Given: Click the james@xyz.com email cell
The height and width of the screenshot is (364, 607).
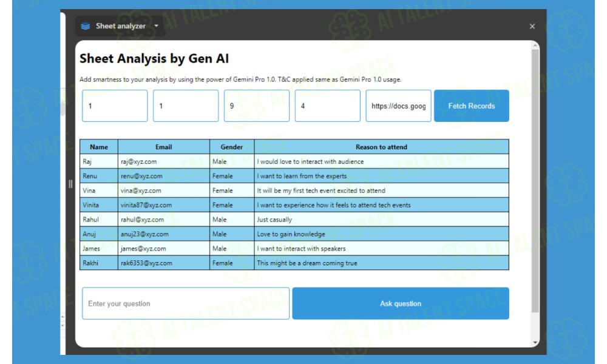Looking at the screenshot, I should click(164, 248).
